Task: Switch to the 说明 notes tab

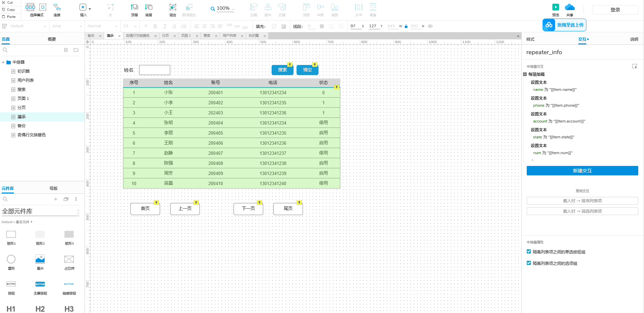Action: pos(634,39)
